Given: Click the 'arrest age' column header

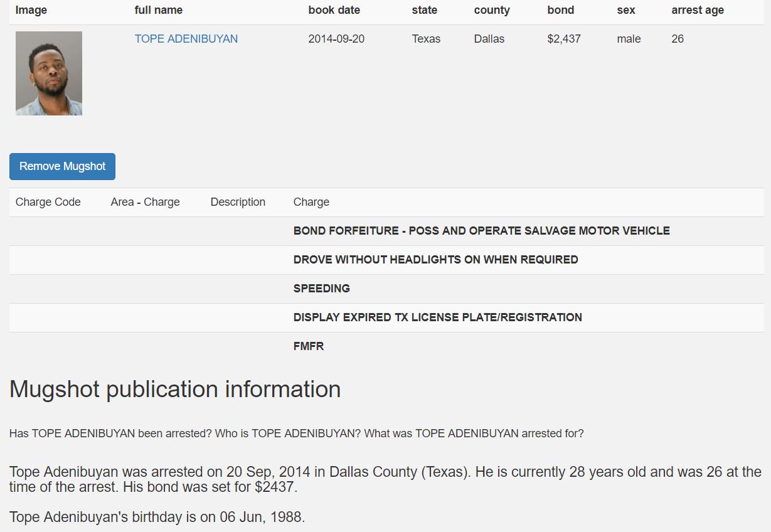Looking at the screenshot, I should pos(698,10).
